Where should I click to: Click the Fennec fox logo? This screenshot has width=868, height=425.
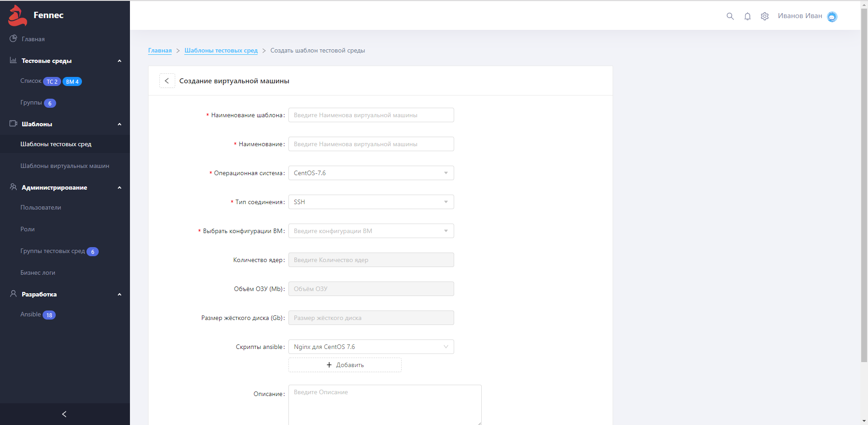18,15
